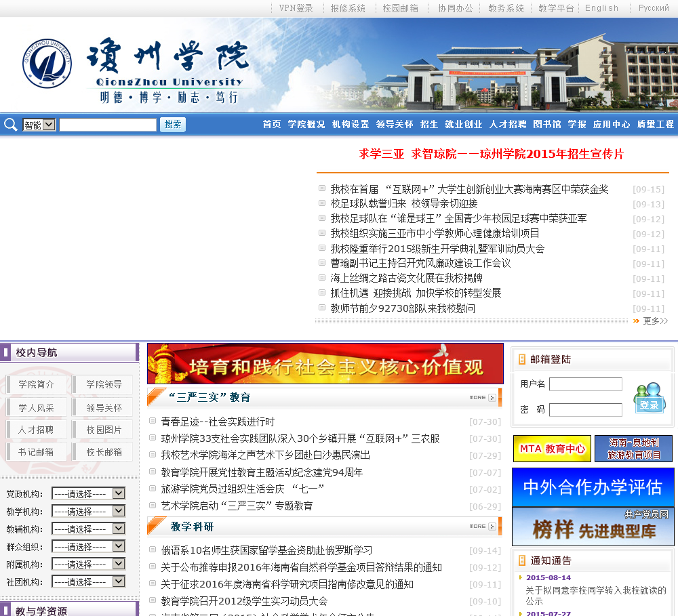Open the 学院简介 campus navigation button

coord(37,384)
